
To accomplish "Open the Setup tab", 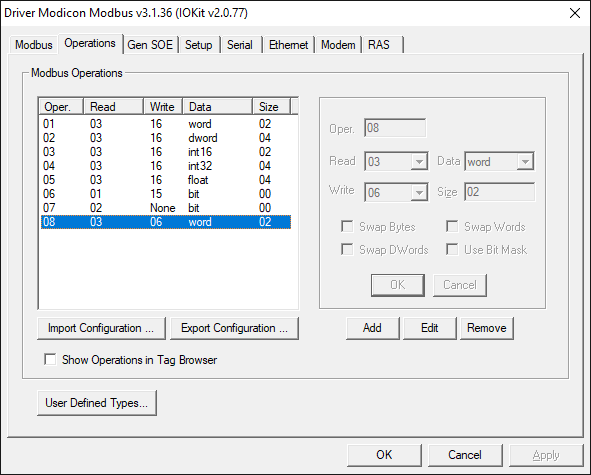I will (199, 45).
